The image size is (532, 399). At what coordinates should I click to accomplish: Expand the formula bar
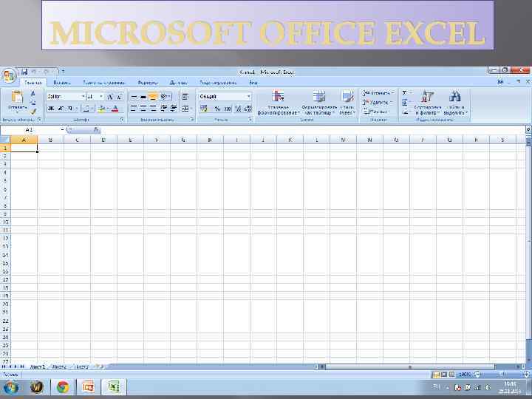pos(528,129)
